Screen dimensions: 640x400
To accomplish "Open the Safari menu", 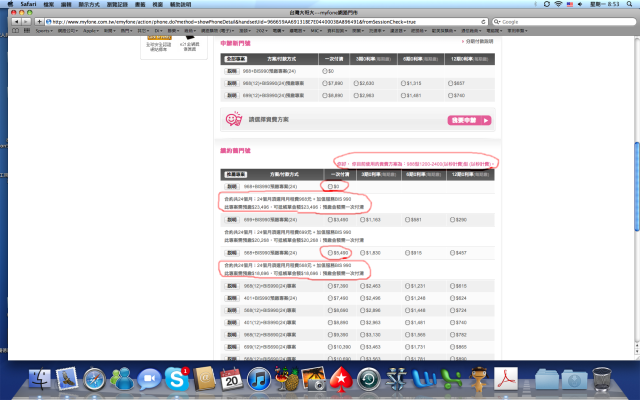I will coord(28,4).
